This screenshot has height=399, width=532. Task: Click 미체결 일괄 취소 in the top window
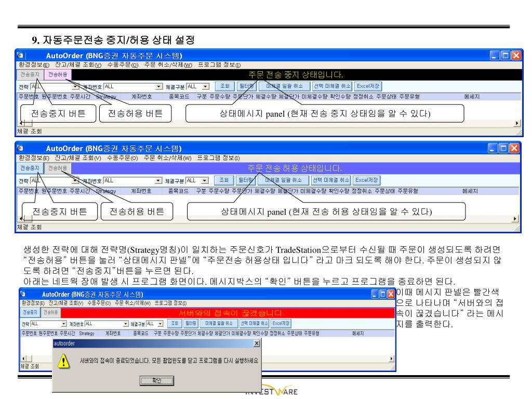284,86
